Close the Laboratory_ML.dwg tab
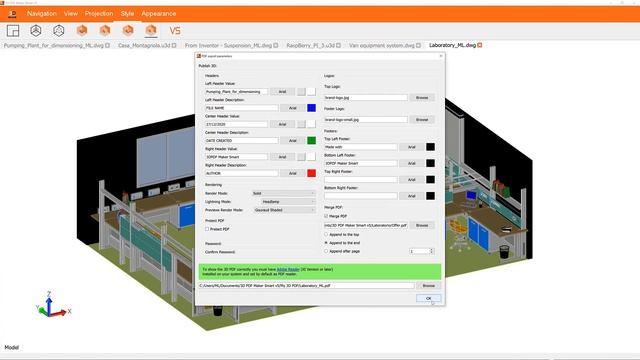 pos(480,45)
